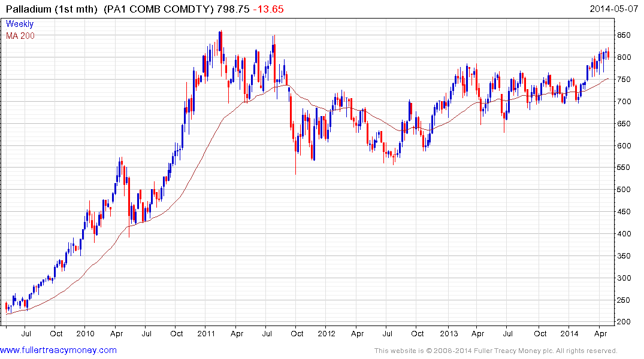Click the 450 price axis label
The width and height of the screenshot is (644, 359).
pos(624,212)
